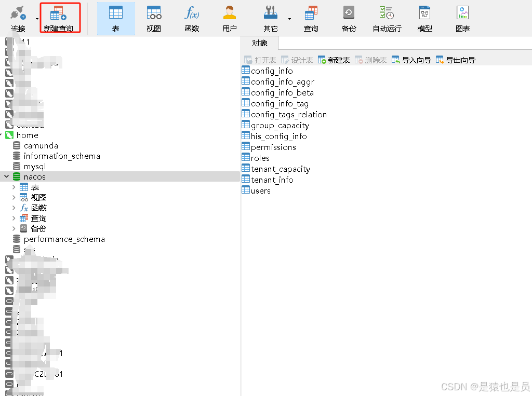
Task: Click the 备份 tree item under nacos
Action: pyautogui.click(x=38, y=228)
